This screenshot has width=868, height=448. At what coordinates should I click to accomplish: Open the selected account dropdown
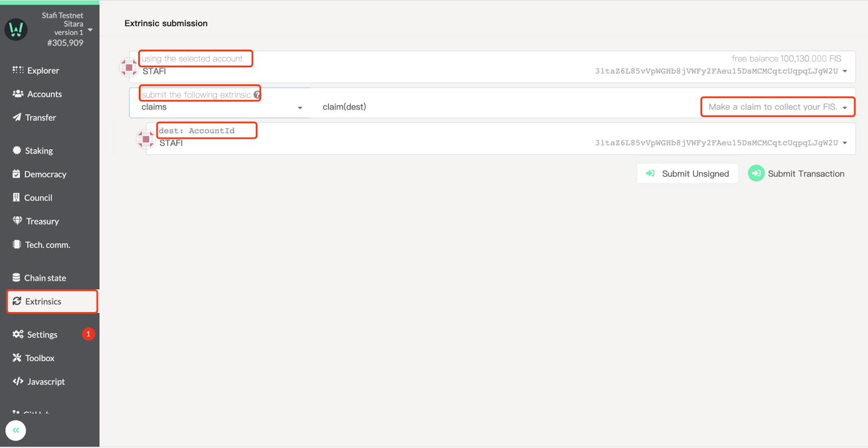(x=845, y=71)
